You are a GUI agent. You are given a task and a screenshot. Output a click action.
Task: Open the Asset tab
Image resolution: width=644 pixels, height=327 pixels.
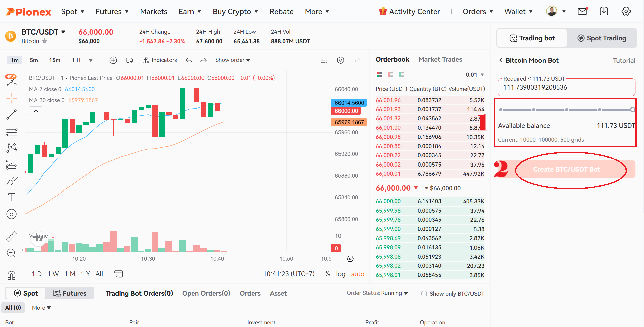click(278, 293)
